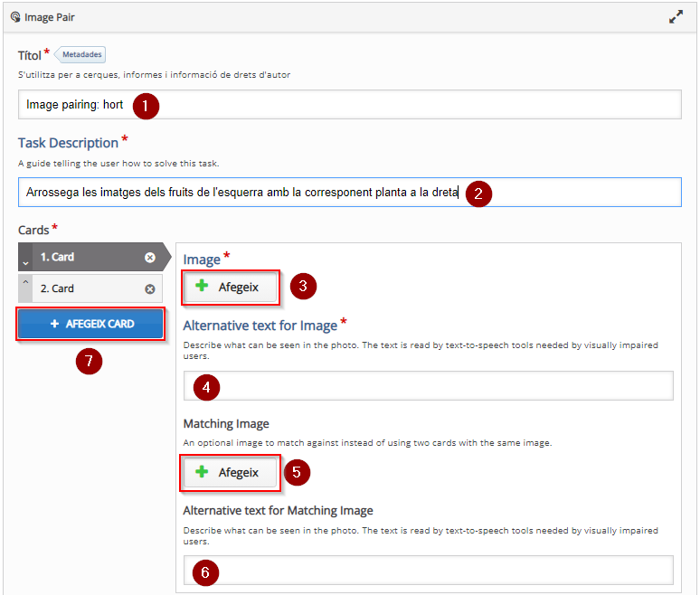The width and height of the screenshot is (700, 595).
Task: Click into the Task Description field
Action: tap(350, 193)
